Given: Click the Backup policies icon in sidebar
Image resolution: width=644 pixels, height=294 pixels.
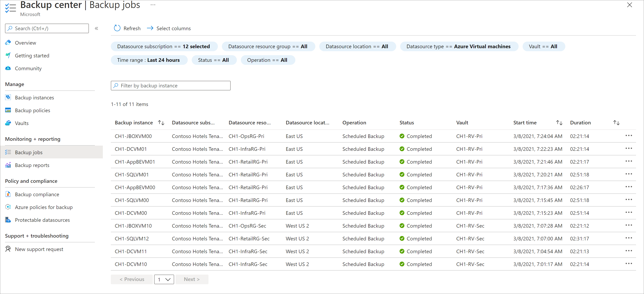Looking at the screenshot, I should click(x=8, y=110).
